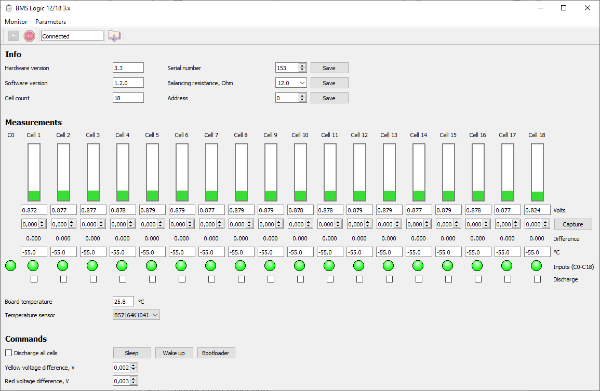Click the Cell 7 green input indicator

pos(211,266)
